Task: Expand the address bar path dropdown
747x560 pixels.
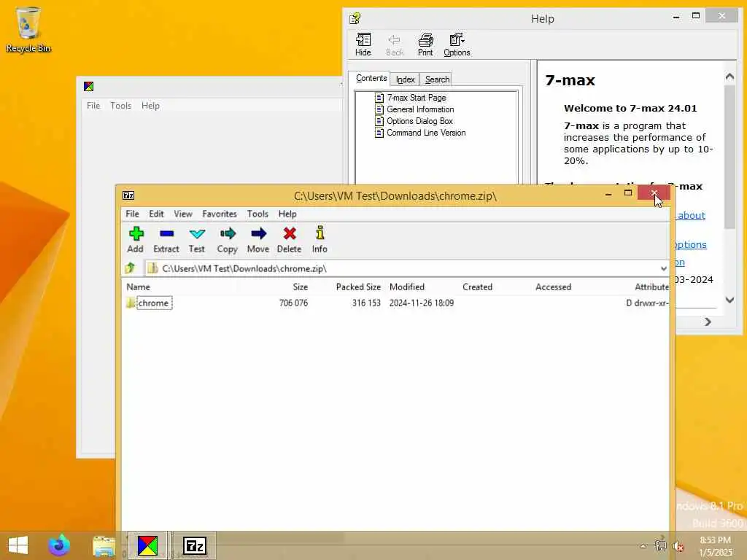Action: (x=664, y=268)
